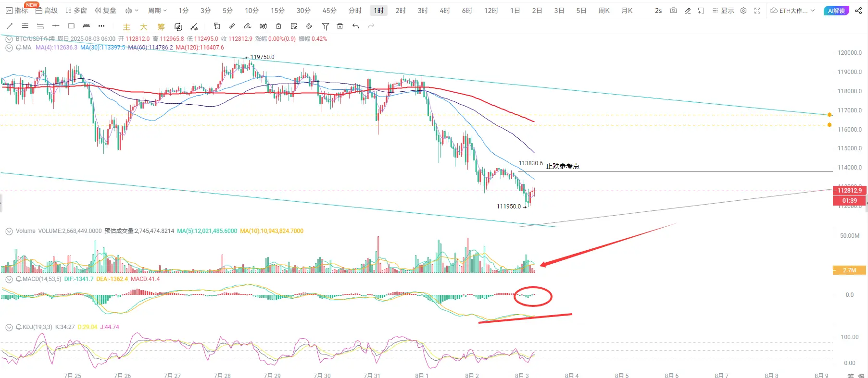Collapse the KDJ indicator panel
868x378 pixels.
[x=9, y=327]
